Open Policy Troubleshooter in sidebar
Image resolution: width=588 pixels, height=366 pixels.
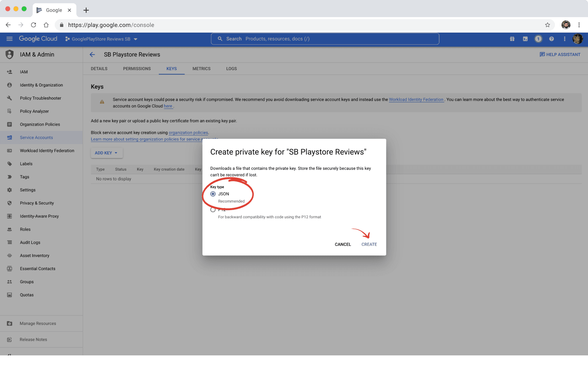[x=41, y=98]
